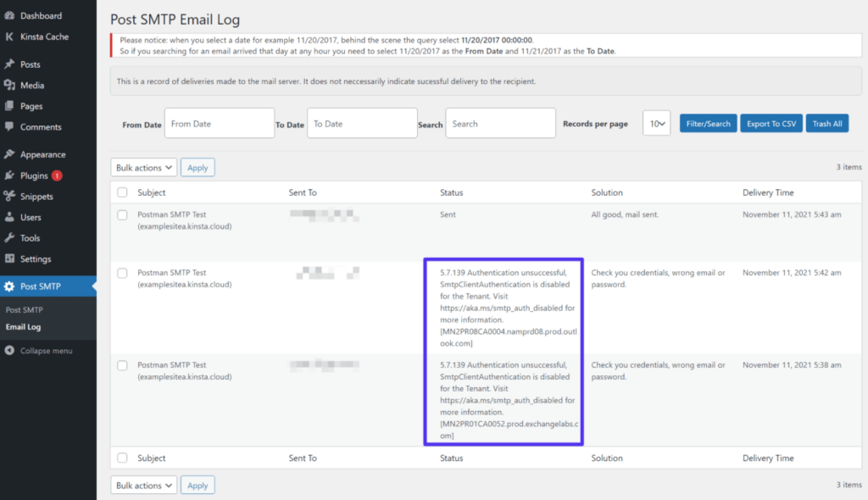Focus the From Date input field
The width and height of the screenshot is (868, 500).
pos(220,124)
